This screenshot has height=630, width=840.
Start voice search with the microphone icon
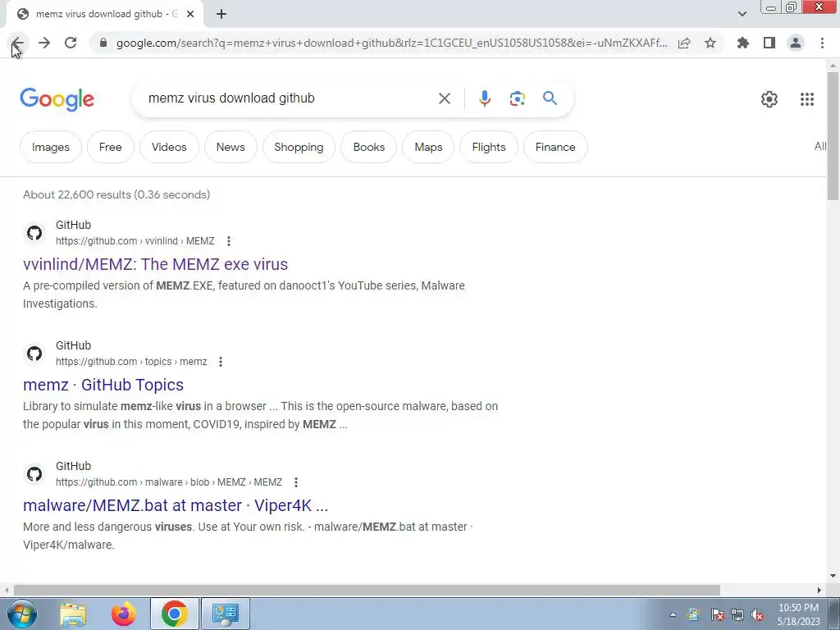tap(485, 98)
